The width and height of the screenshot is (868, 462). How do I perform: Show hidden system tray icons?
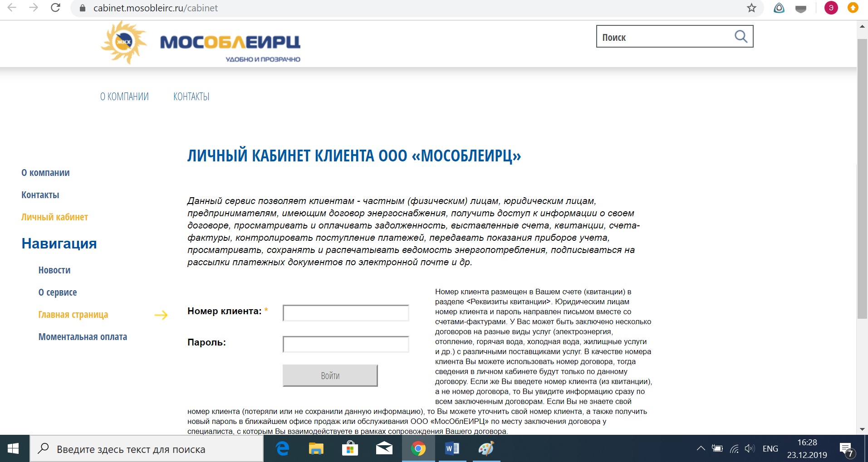point(701,449)
